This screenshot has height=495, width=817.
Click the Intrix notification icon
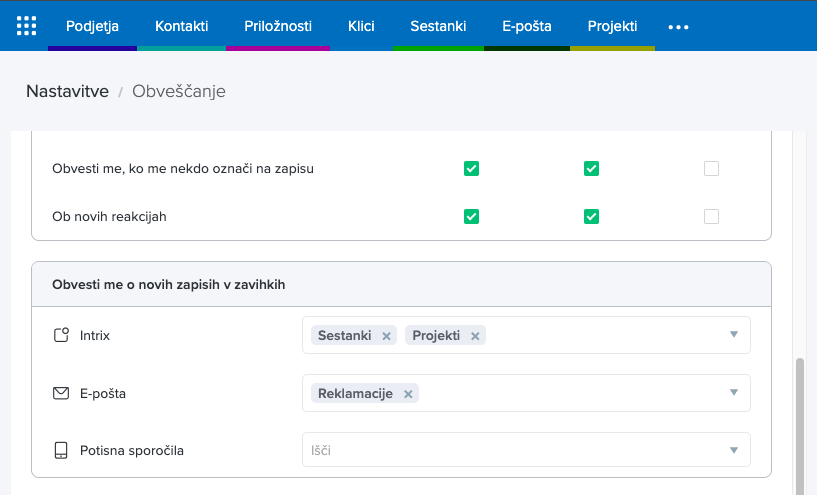tap(61, 335)
